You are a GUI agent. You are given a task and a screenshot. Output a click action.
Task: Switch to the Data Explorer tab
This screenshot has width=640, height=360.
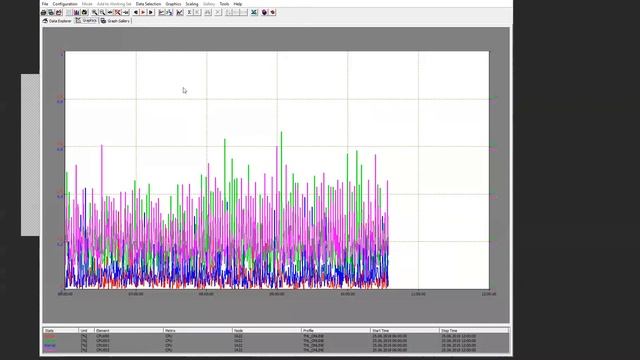(x=57, y=21)
